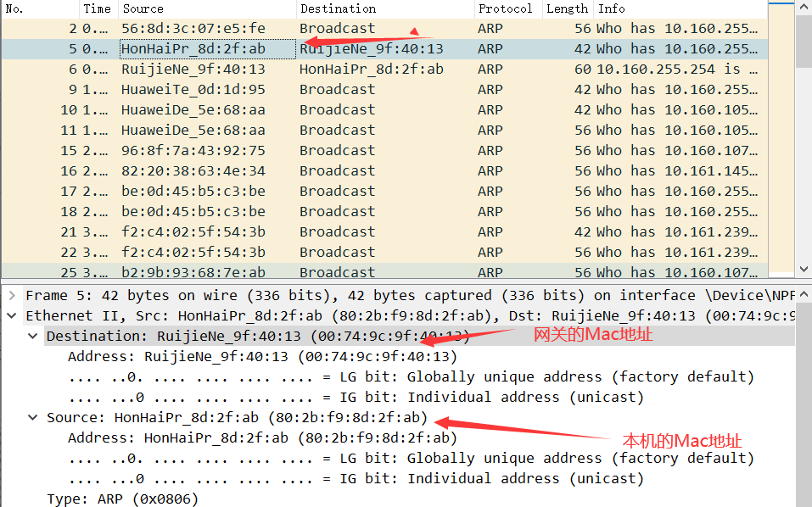Select destination IG bit line
The image size is (812, 507).
pos(356,398)
